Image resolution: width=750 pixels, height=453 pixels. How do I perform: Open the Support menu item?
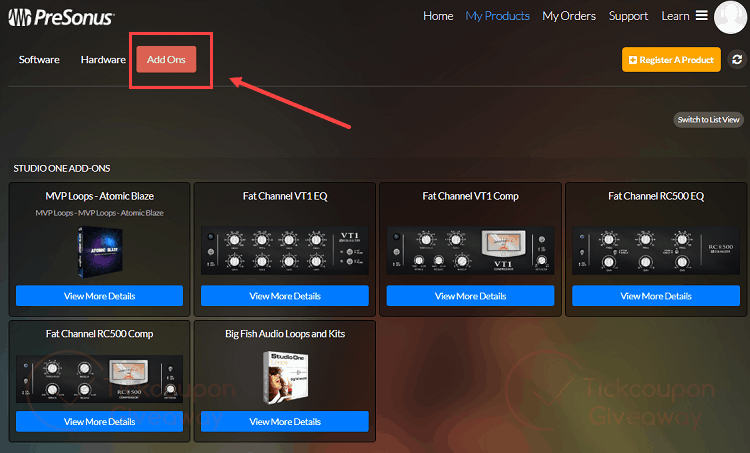pyautogui.click(x=628, y=16)
